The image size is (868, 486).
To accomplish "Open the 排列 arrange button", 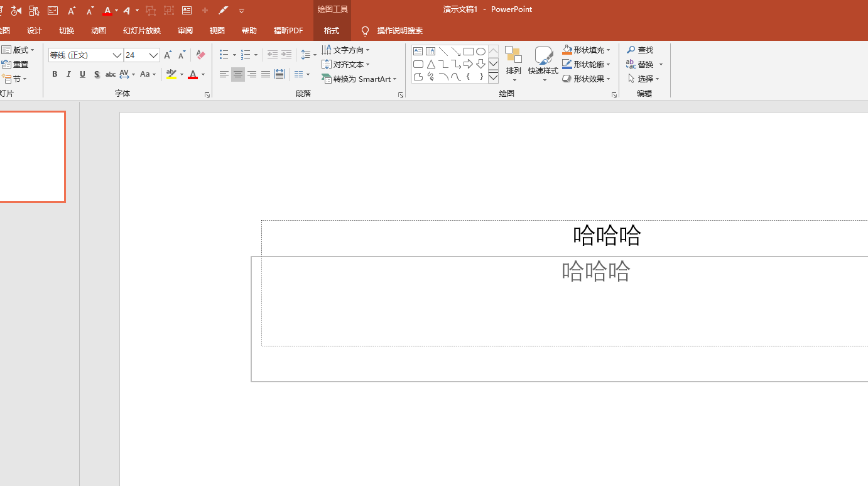I will click(514, 64).
